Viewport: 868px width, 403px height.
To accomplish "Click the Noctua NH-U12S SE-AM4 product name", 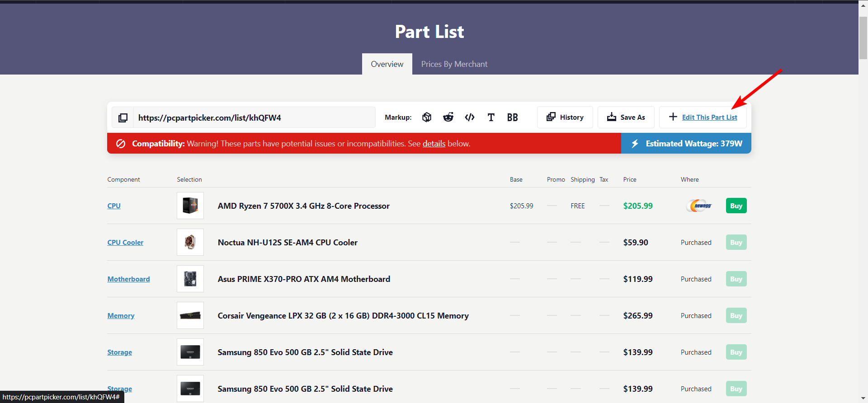I will pyautogui.click(x=288, y=243).
